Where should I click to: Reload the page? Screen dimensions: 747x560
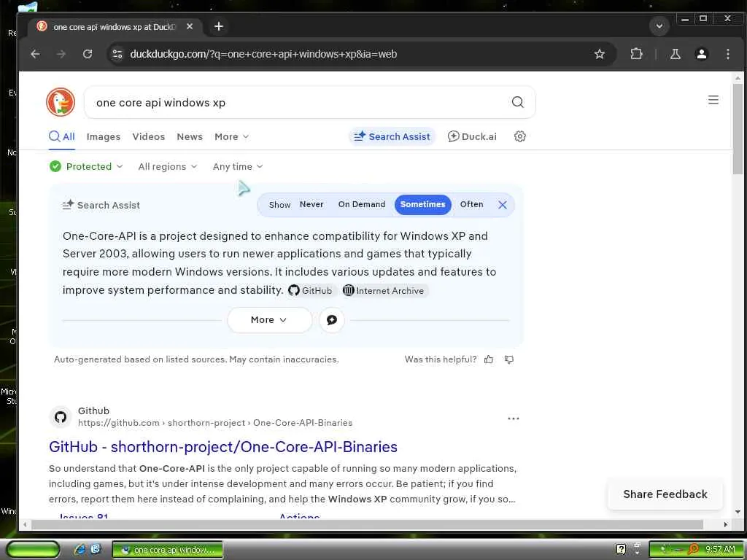(88, 54)
